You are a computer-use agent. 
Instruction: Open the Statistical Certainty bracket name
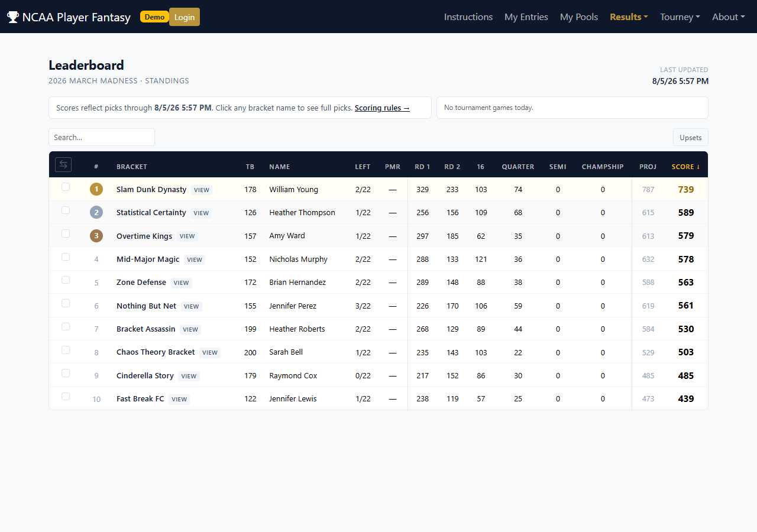coord(151,213)
